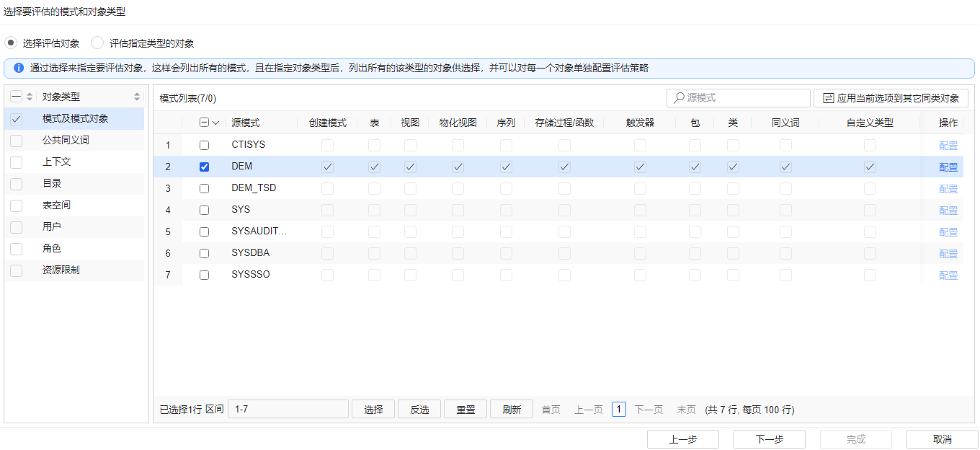Toggle DEM row 视图 checkbox

(x=410, y=167)
